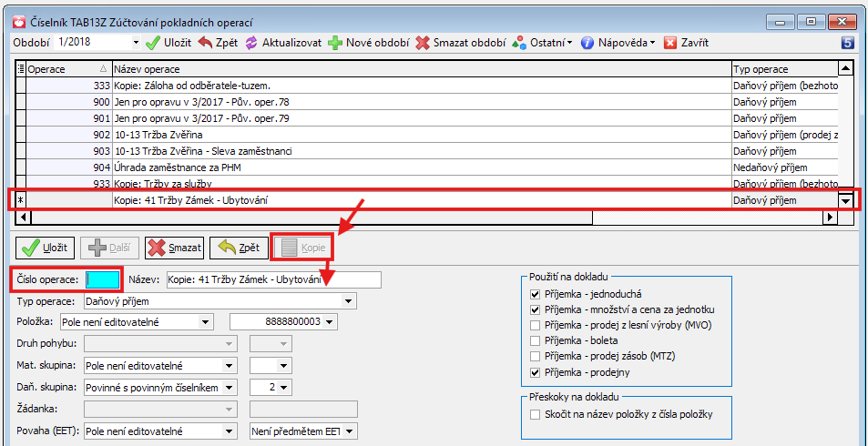Viewport: 868px width, 446px height.
Task: Click Aktualizovat refresh icon
Action: point(251,43)
